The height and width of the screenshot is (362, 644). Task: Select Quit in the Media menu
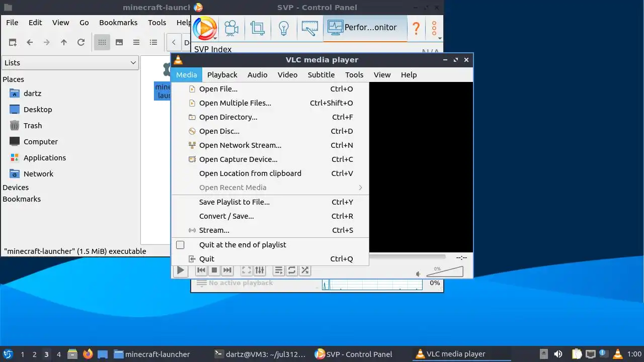(x=270, y=259)
